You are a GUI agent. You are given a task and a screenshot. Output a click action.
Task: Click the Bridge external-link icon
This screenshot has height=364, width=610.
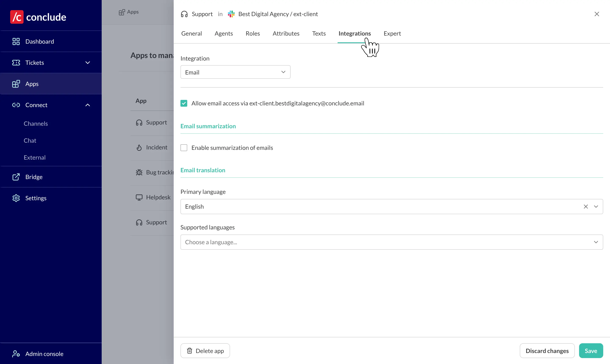16,177
